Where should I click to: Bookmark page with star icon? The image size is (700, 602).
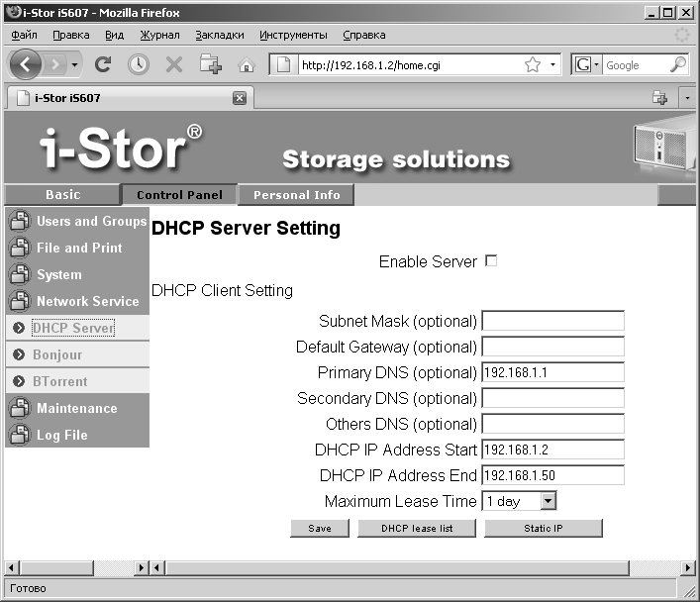click(x=533, y=65)
